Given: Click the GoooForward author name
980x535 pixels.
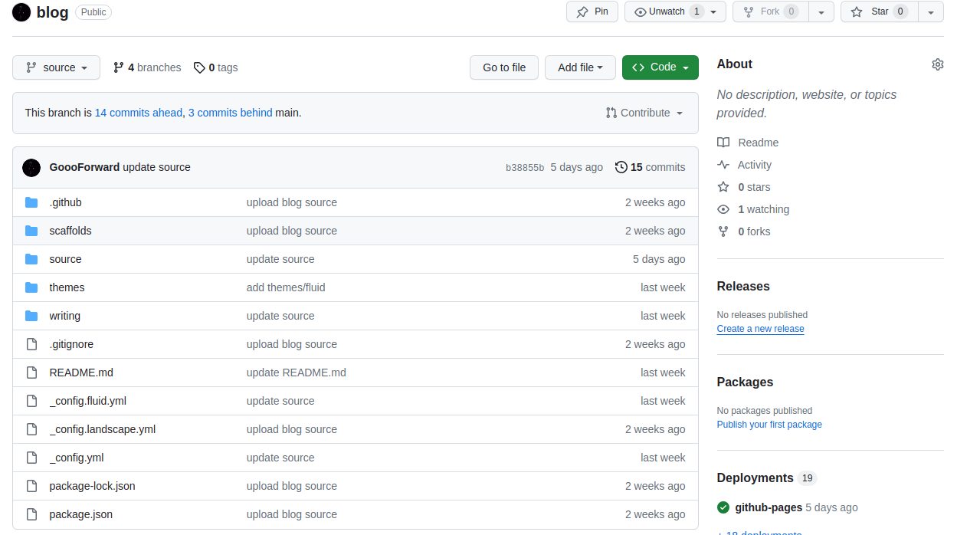Looking at the screenshot, I should [84, 167].
